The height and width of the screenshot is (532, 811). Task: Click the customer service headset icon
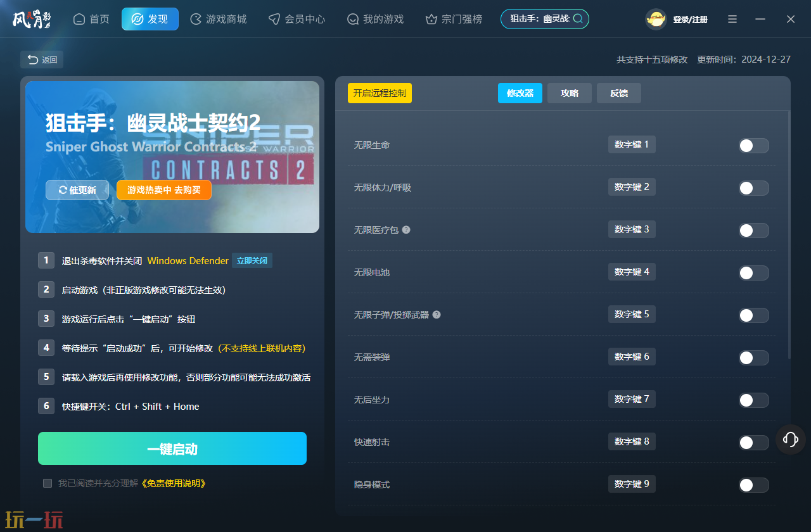[791, 439]
